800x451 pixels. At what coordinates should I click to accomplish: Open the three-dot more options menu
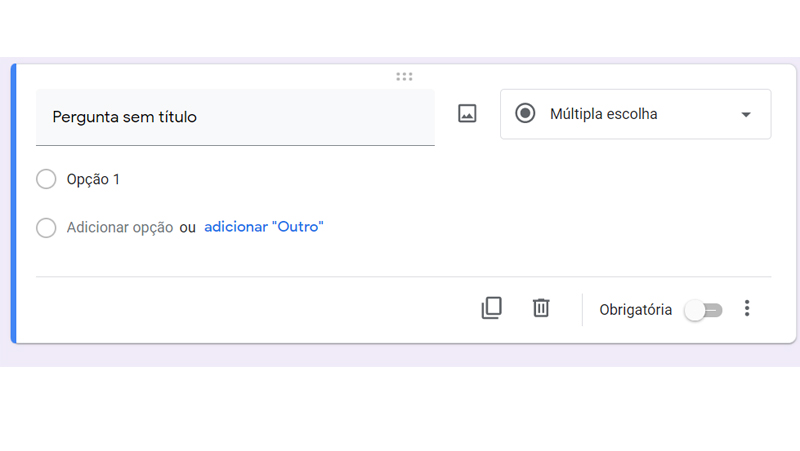[747, 308]
